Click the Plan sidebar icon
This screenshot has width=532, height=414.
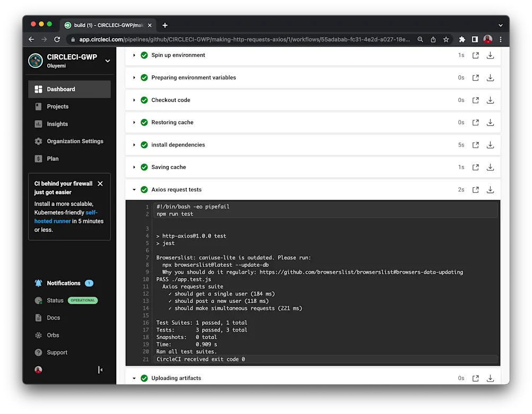(37, 158)
